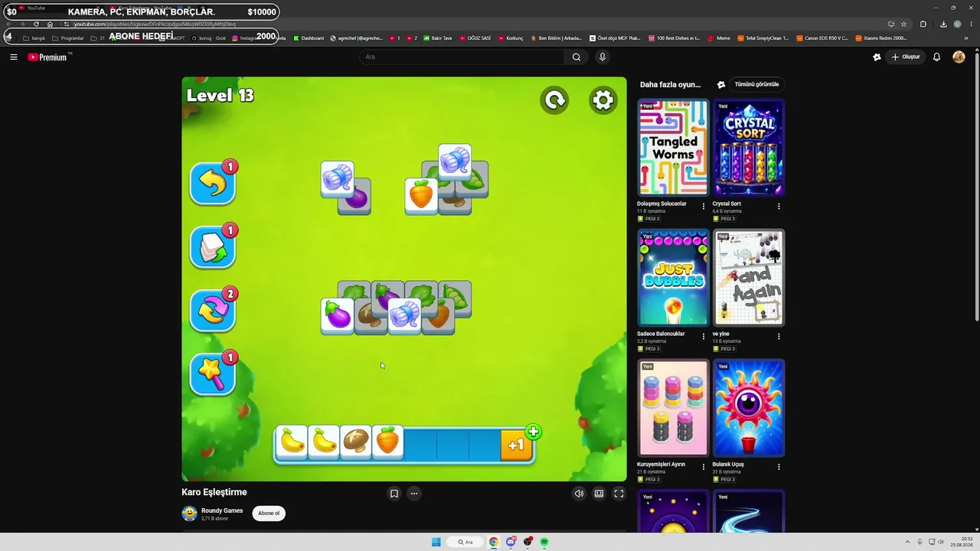
Task: Open Discord from the taskbar
Action: (511, 542)
